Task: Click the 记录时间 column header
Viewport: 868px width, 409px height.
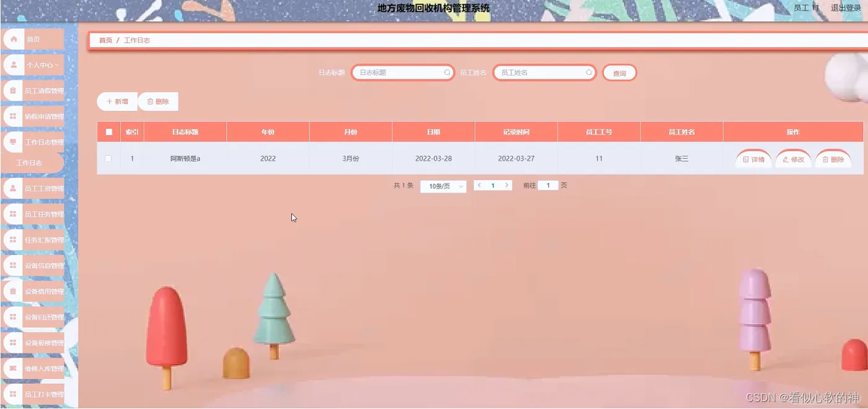Action: pos(516,132)
